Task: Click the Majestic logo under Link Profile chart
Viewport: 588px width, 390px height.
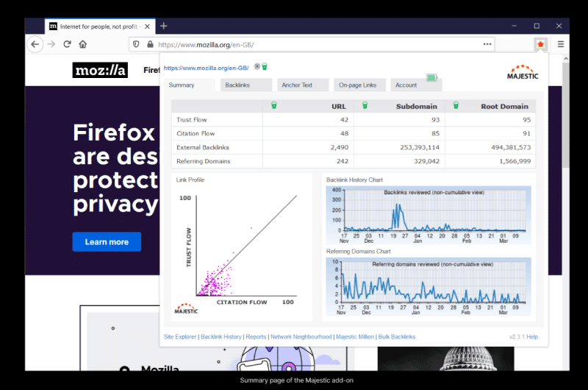Action: [186, 308]
